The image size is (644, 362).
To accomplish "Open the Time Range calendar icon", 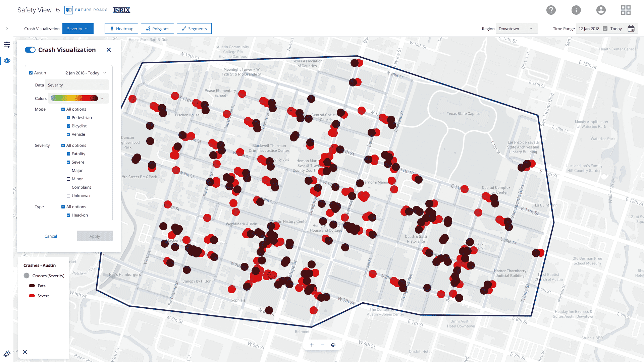I will point(631,28).
